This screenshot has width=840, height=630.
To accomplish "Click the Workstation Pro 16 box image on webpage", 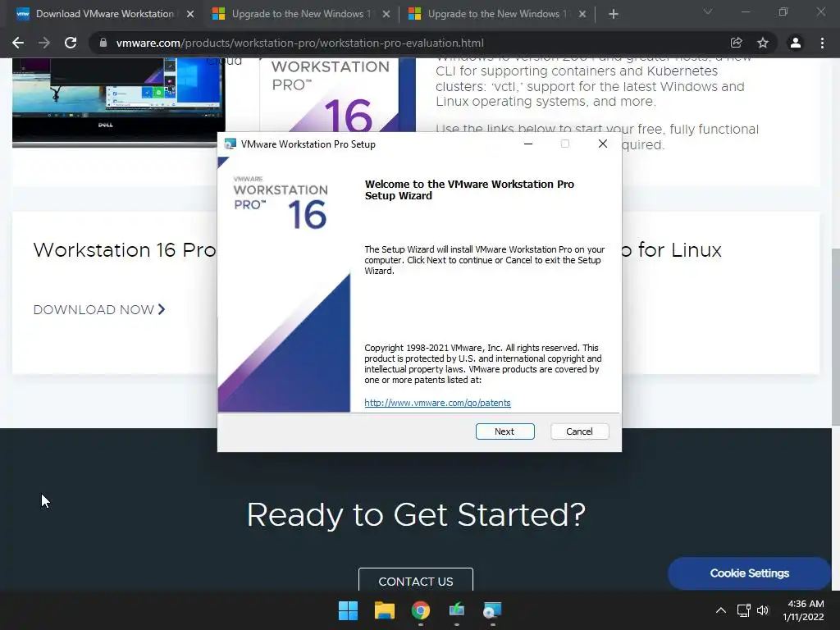I will (337, 95).
